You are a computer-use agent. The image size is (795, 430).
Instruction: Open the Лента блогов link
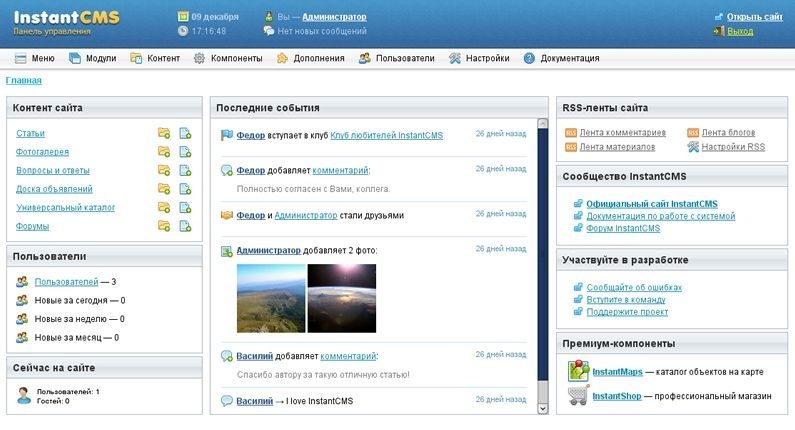728,133
